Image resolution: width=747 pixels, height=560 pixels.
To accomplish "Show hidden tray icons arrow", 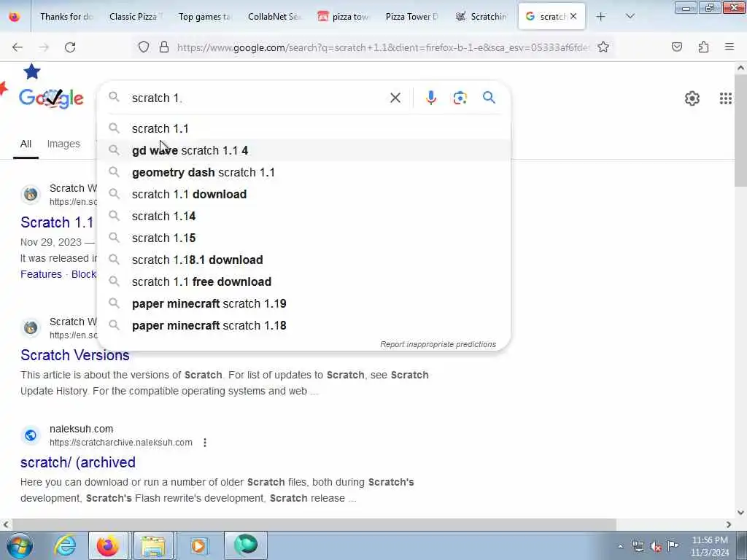I will pyautogui.click(x=620, y=547).
